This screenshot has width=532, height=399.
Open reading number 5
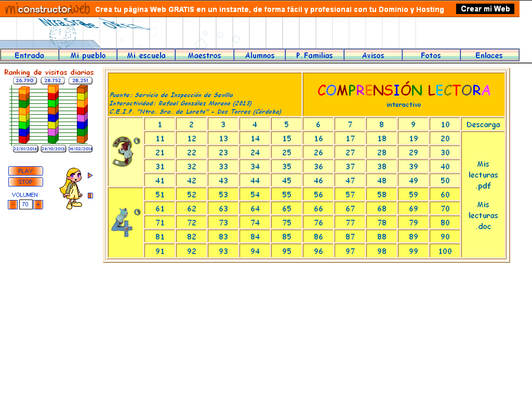coord(286,125)
